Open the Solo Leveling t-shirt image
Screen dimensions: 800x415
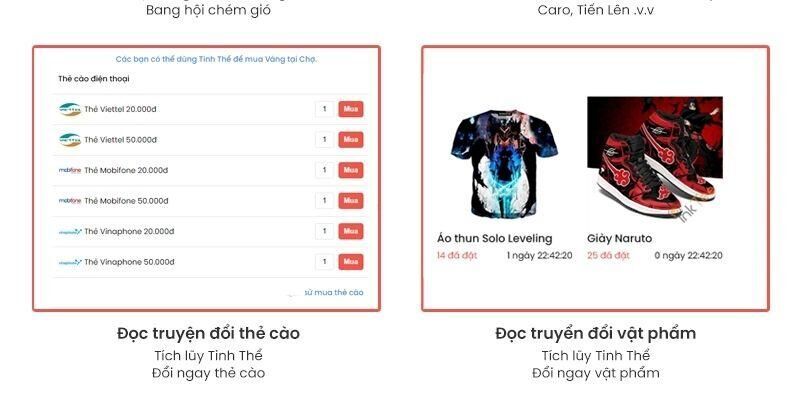504,164
